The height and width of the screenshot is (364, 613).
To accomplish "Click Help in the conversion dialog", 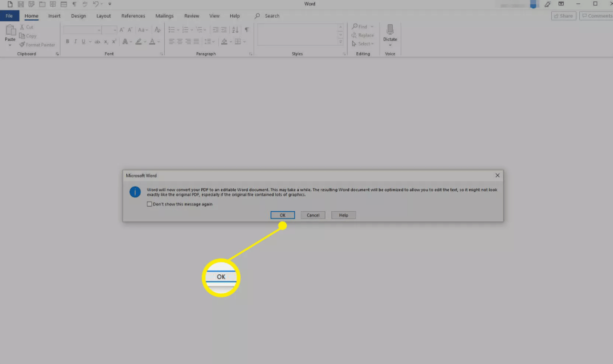I will [x=343, y=215].
